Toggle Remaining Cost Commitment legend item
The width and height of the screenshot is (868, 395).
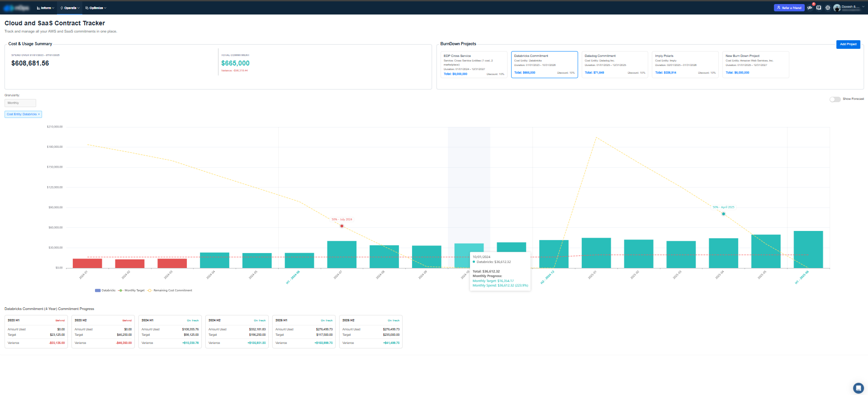tap(170, 290)
